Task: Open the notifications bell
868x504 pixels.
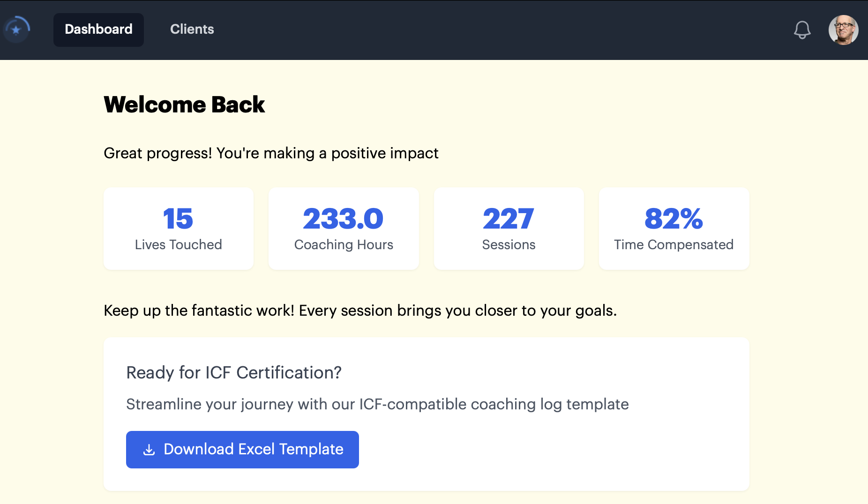Action: click(802, 30)
